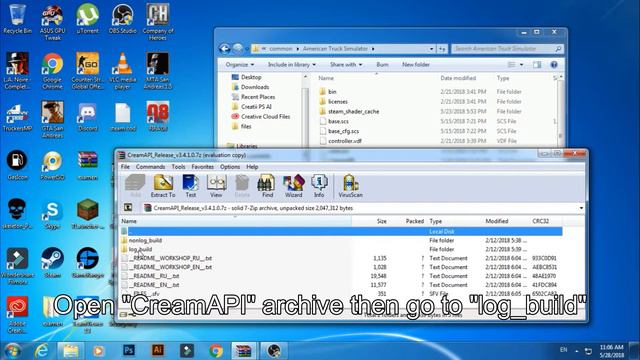
Task: Select the log_build folder in WinRAR
Action: (140, 249)
